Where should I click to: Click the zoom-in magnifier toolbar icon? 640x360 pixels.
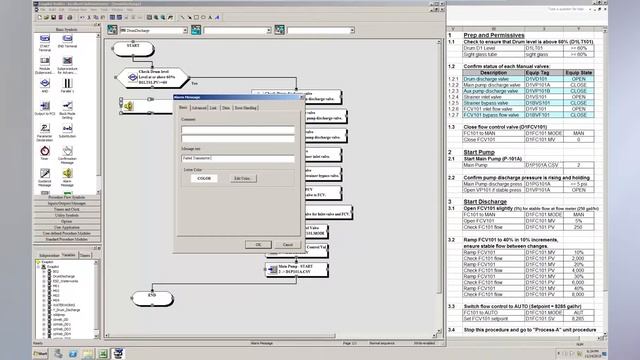coord(156,18)
